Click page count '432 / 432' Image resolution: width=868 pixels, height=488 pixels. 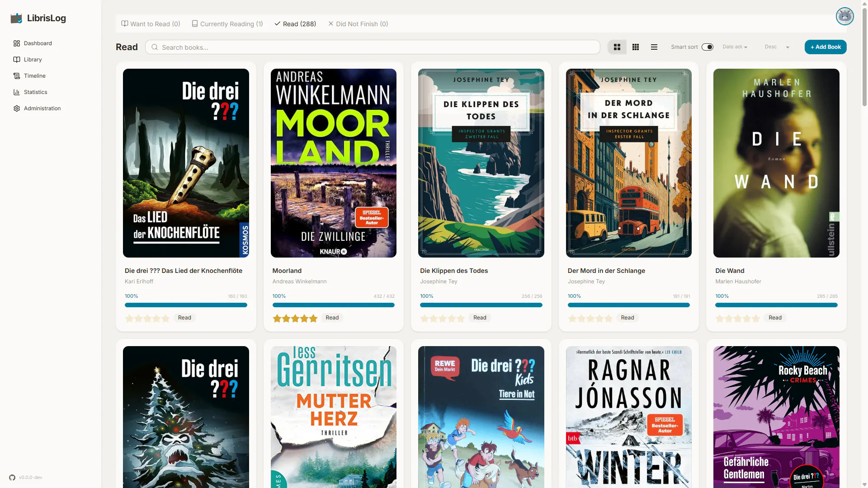[x=384, y=296]
